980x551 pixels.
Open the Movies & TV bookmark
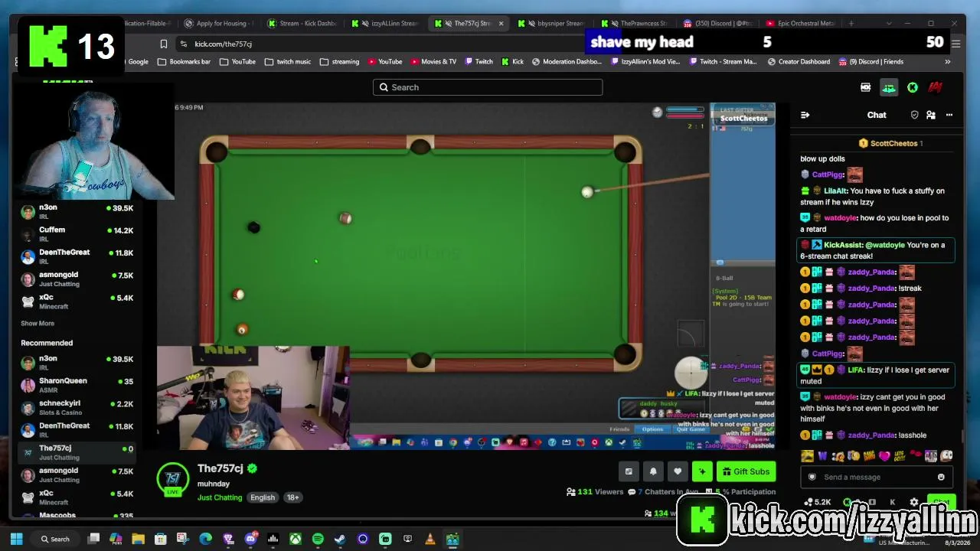tap(432, 62)
